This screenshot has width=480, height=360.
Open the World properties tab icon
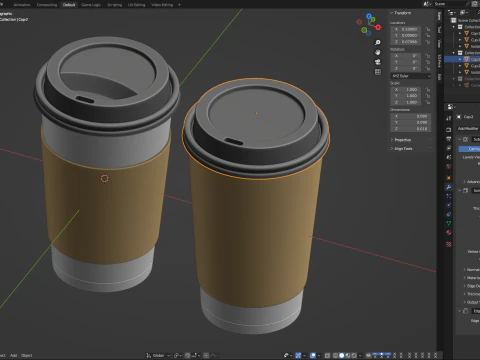coord(449,166)
